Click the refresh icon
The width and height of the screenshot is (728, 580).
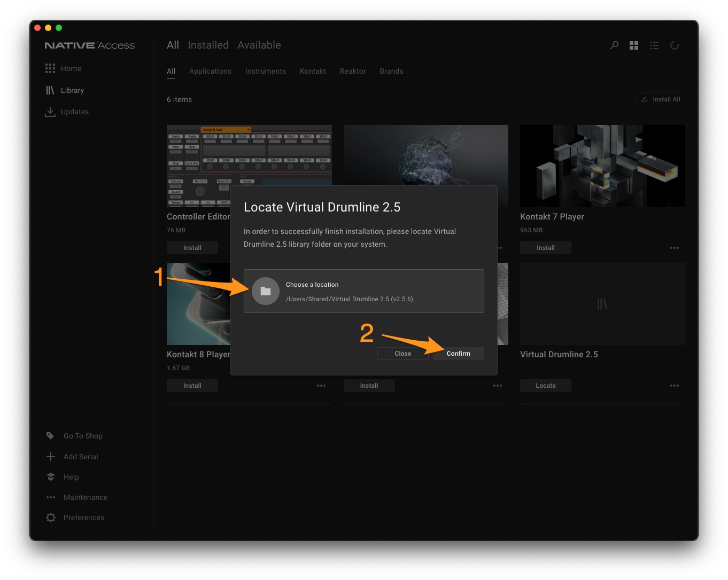[675, 45]
